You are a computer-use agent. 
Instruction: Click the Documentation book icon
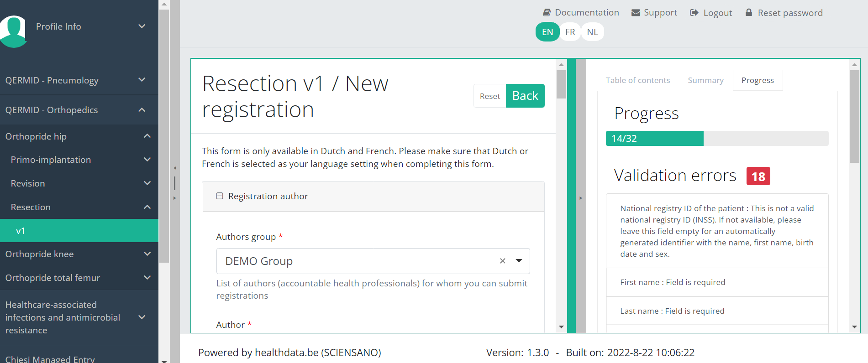(x=547, y=13)
